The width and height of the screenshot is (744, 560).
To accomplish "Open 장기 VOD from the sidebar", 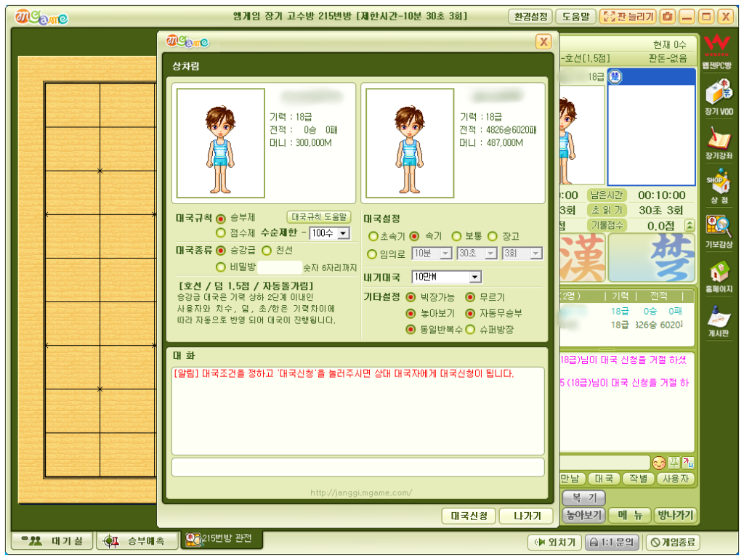I will click(719, 97).
